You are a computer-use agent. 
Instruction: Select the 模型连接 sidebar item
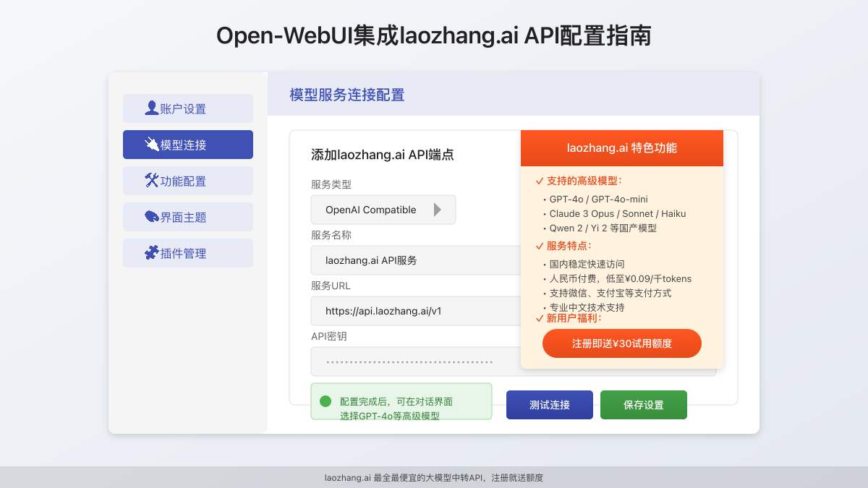pos(188,145)
